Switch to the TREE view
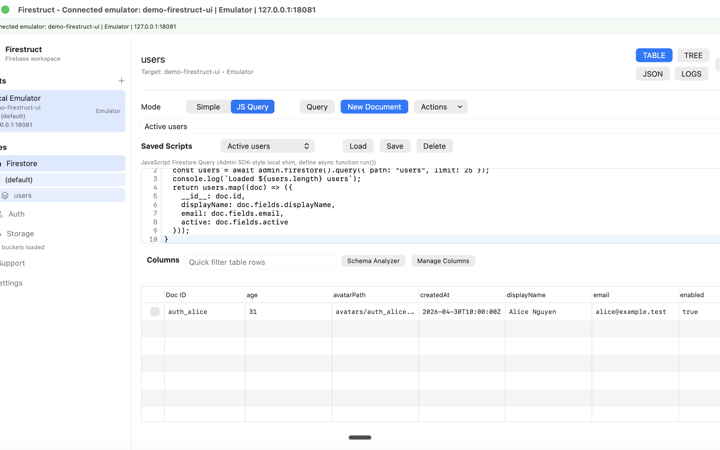 click(x=693, y=55)
